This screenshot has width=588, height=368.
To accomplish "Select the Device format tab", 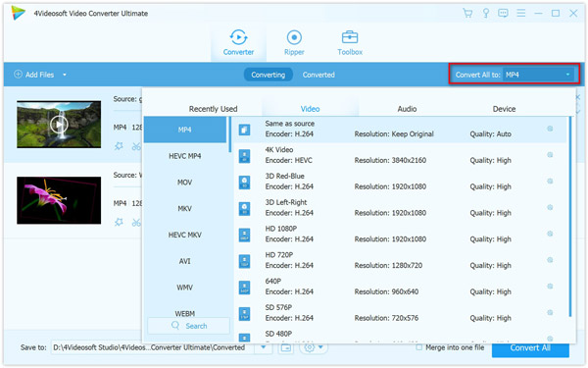I will pyautogui.click(x=504, y=109).
